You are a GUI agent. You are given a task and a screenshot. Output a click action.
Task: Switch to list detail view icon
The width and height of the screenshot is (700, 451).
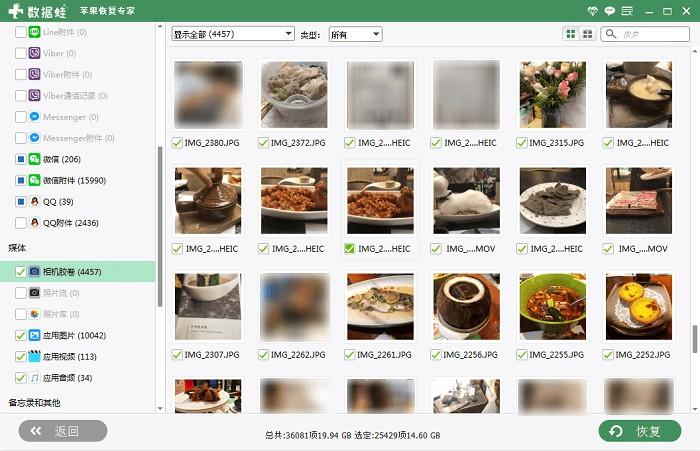point(588,34)
